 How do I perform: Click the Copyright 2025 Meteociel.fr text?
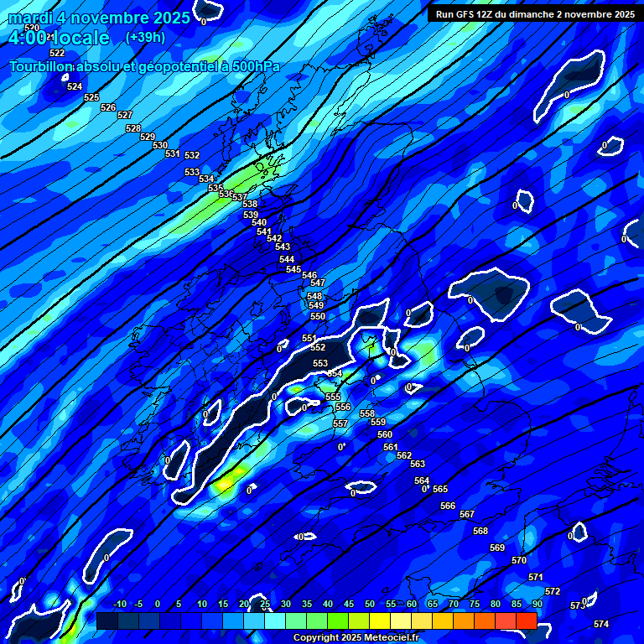click(355, 638)
